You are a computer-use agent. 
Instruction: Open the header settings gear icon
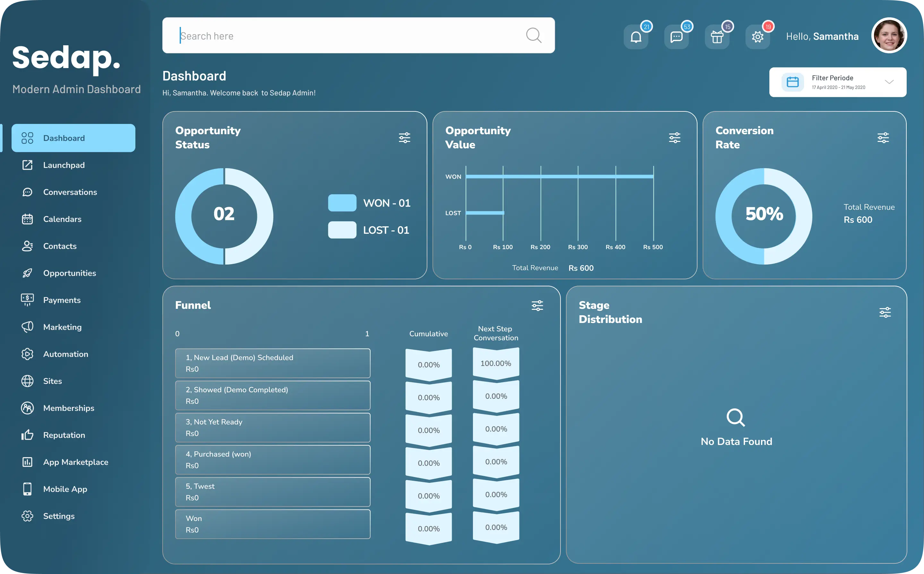[x=757, y=37]
